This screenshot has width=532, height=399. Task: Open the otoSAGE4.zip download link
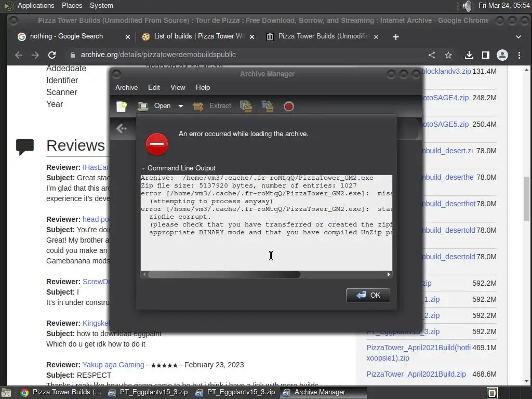[x=445, y=98]
